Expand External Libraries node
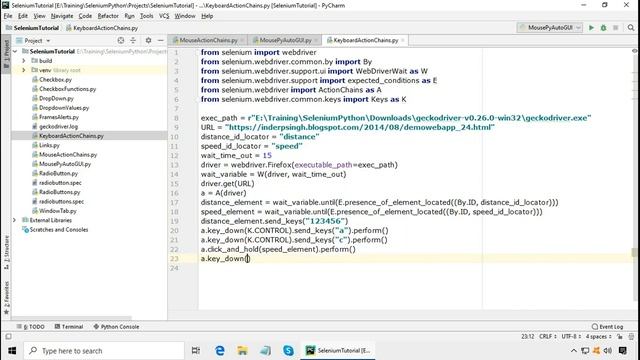This screenshot has width=640, height=360. pyautogui.click(x=15, y=220)
